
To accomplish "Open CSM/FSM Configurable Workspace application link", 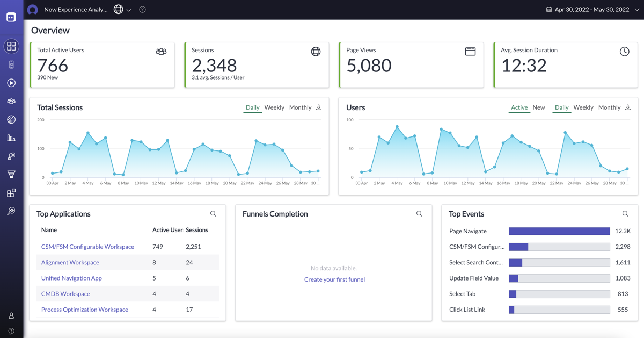I will point(87,247).
